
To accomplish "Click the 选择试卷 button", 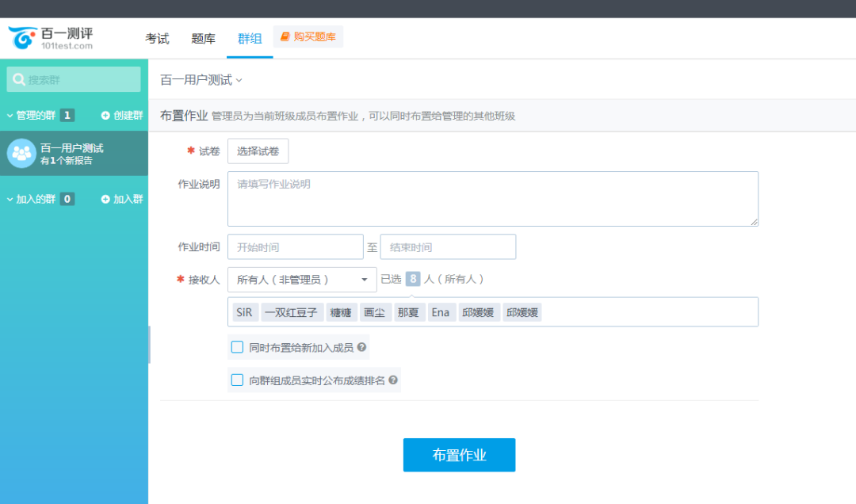I will point(258,151).
